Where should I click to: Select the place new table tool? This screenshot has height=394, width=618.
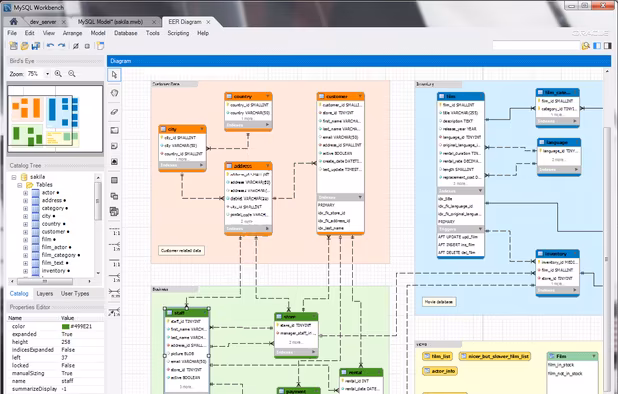tap(114, 180)
